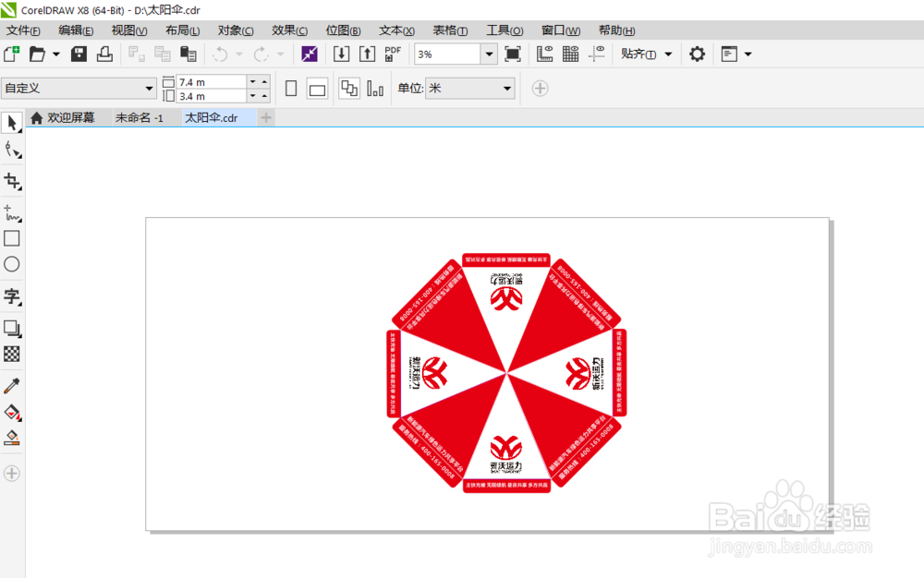The image size is (924, 578).
Task: Open the 文件(F) menu
Action: coord(23,30)
